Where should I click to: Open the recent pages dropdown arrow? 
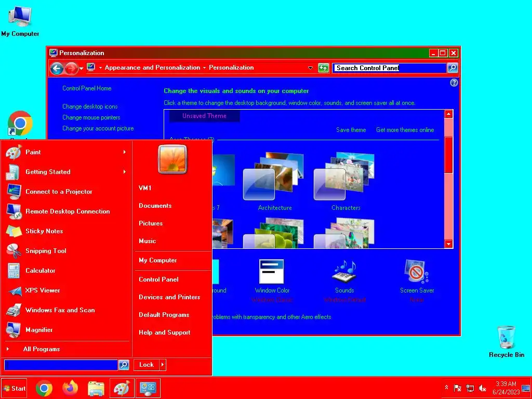(82, 69)
